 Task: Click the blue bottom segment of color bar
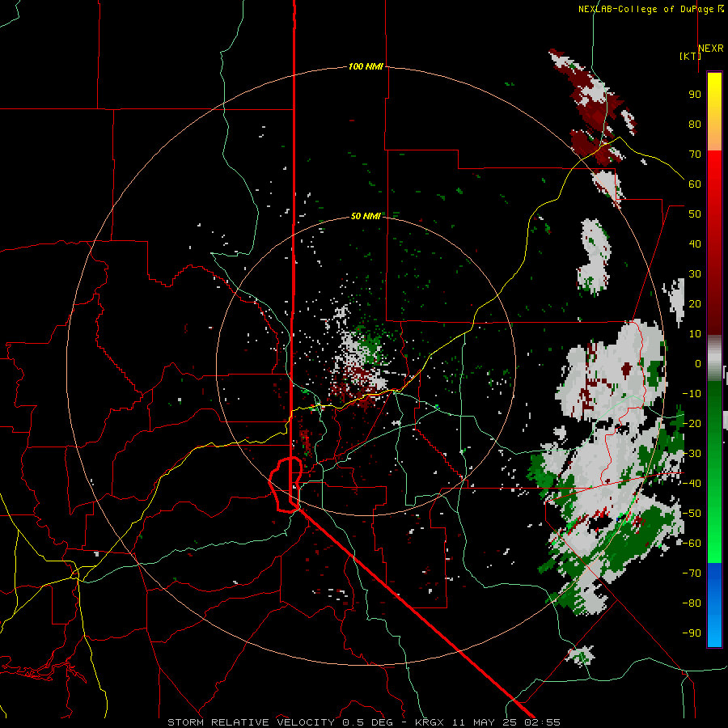[714, 605]
